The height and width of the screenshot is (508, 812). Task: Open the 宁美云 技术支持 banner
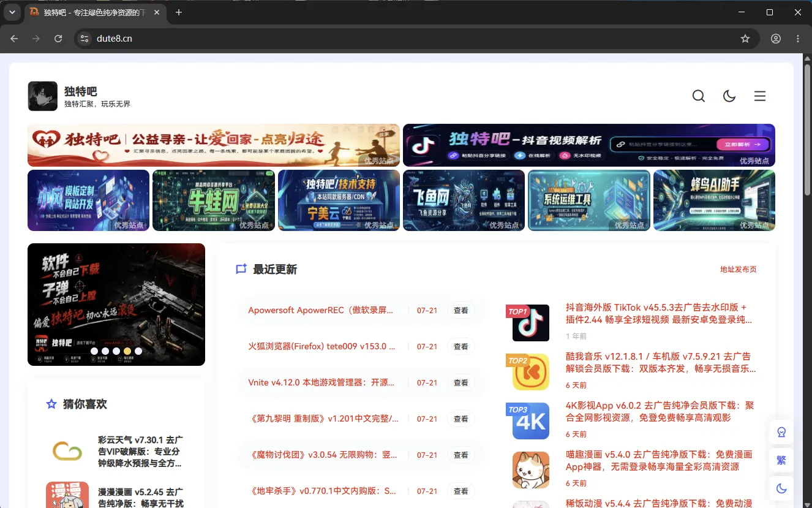tap(339, 200)
